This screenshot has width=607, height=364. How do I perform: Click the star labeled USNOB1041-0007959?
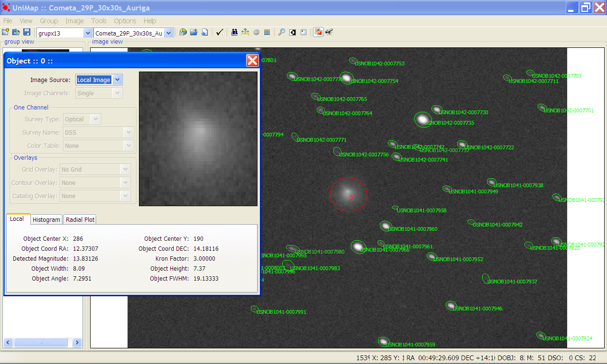(x=384, y=341)
